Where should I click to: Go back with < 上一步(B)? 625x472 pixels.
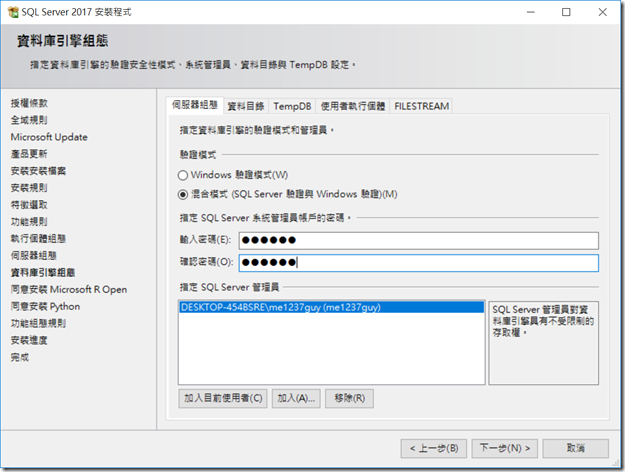434,448
